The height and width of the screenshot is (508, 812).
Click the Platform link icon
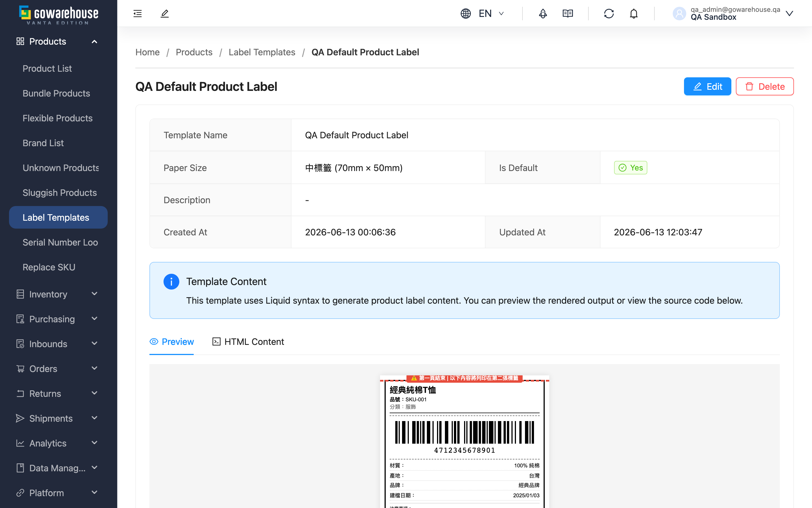20,493
